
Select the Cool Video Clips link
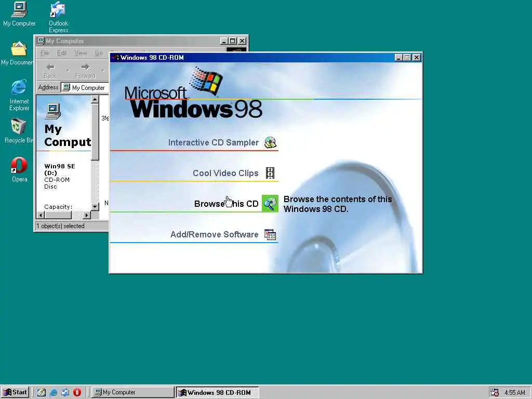(x=225, y=173)
